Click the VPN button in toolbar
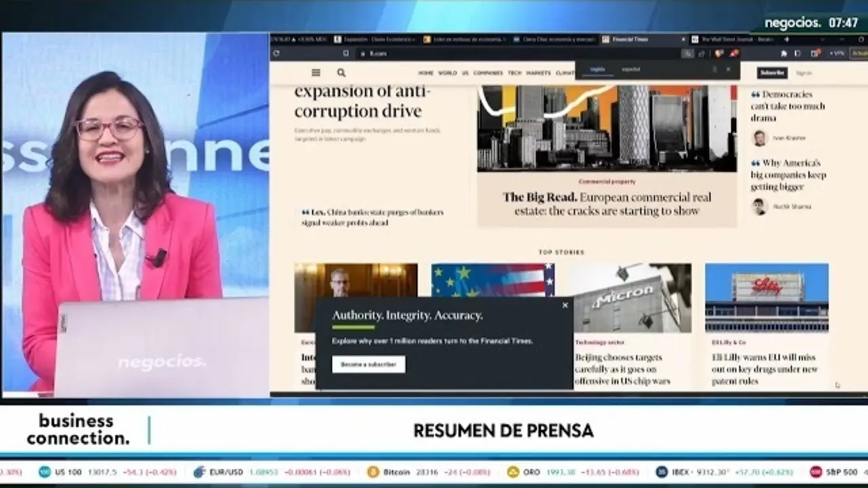 tap(836, 54)
